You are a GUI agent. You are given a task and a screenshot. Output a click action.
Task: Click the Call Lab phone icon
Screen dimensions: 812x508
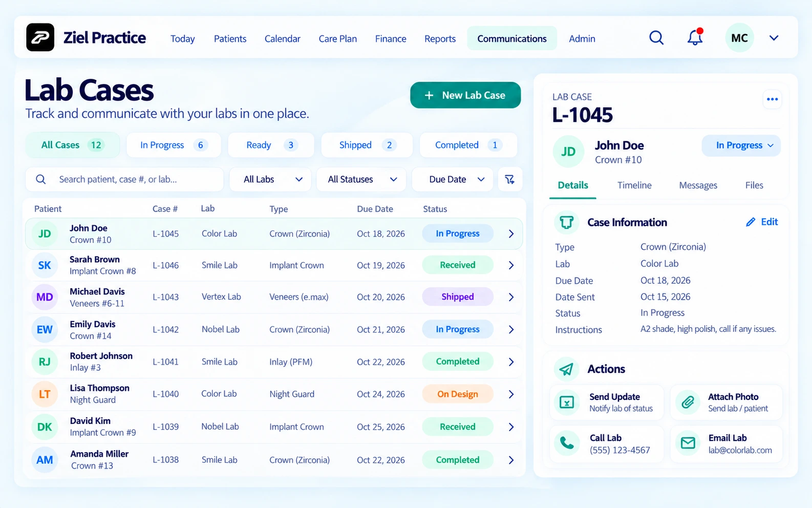[x=567, y=443]
